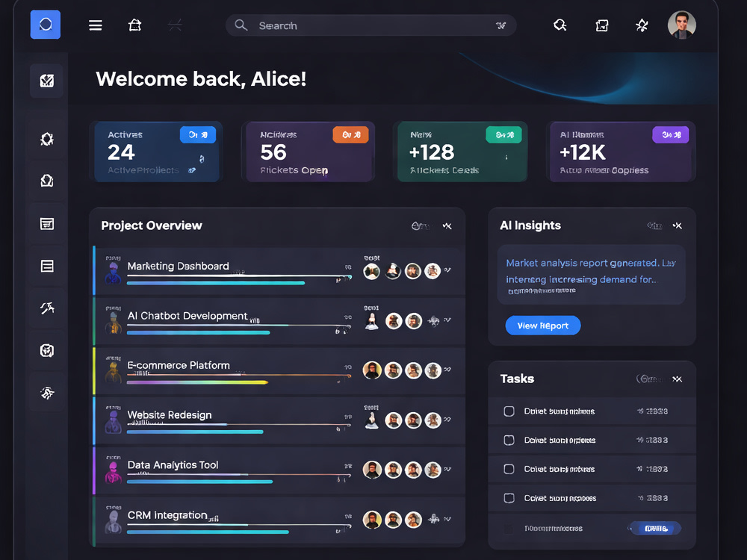Check the second task checkbox
Viewport: 747px width, 560px height.
509,440
